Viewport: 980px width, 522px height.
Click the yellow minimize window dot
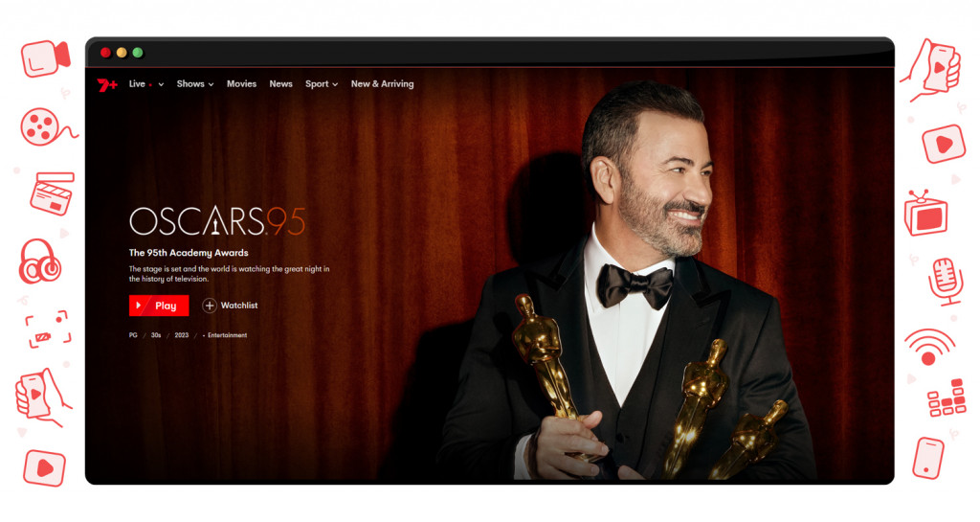pos(122,53)
